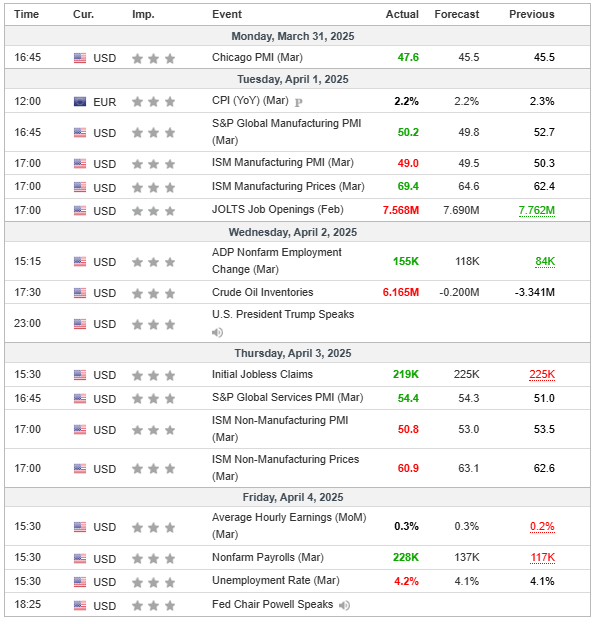Click the 23:00 time for Trump Speaks
The image size is (598, 624).
click(x=27, y=323)
